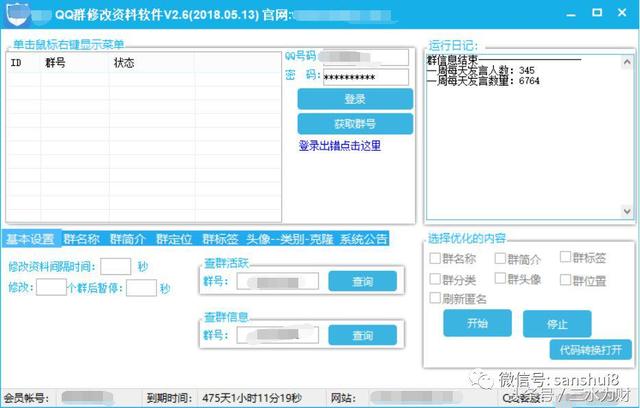The image size is (640, 408).
Task: Click the log scrollbar down arrow
Action: coord(627,211)
